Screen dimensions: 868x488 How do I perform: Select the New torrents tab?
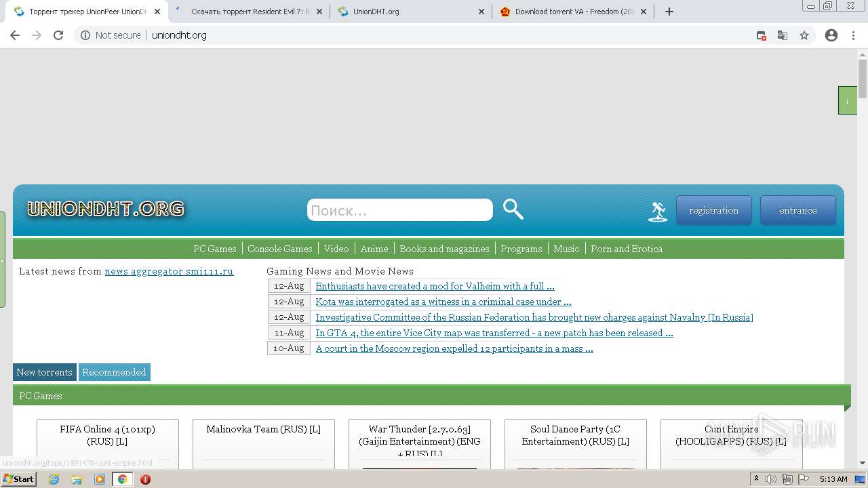click(44, 372)
